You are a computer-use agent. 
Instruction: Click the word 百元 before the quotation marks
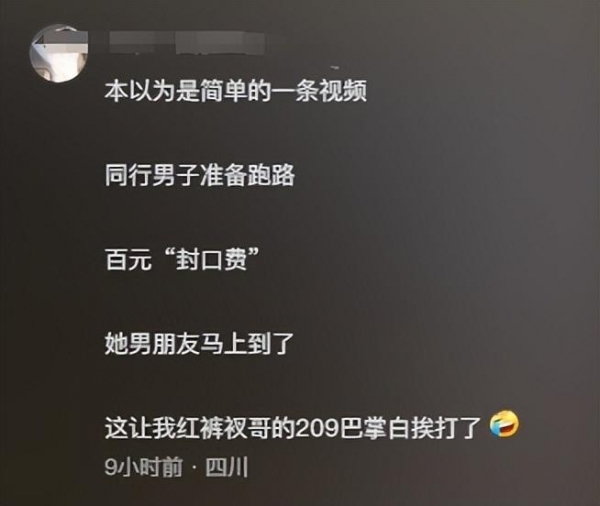[128, 259]
